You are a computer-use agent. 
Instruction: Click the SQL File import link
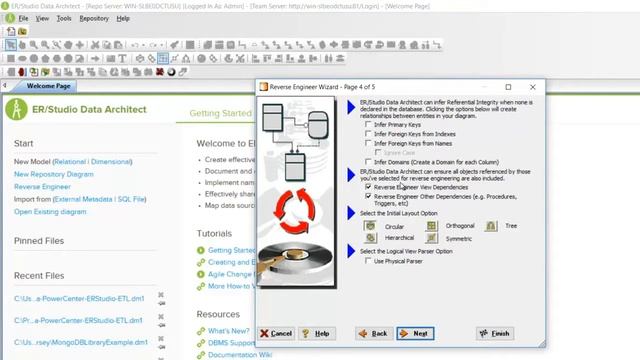click(131, 199)
